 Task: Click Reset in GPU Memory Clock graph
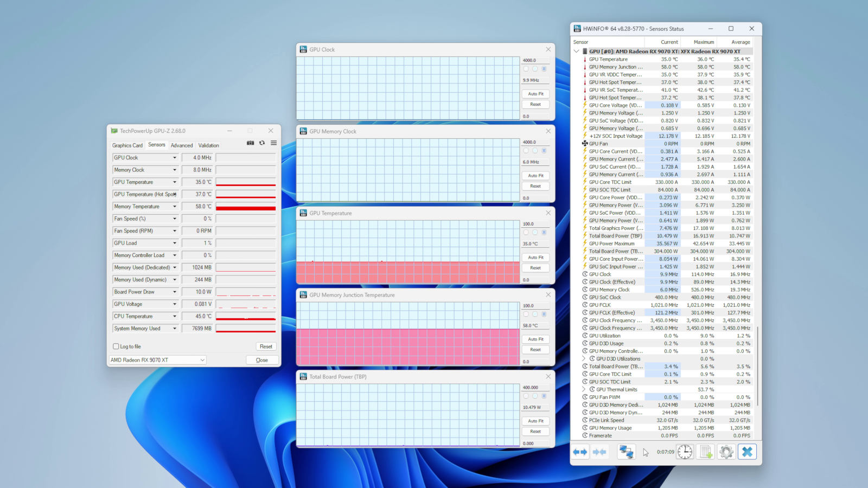[x=535, y=186]
